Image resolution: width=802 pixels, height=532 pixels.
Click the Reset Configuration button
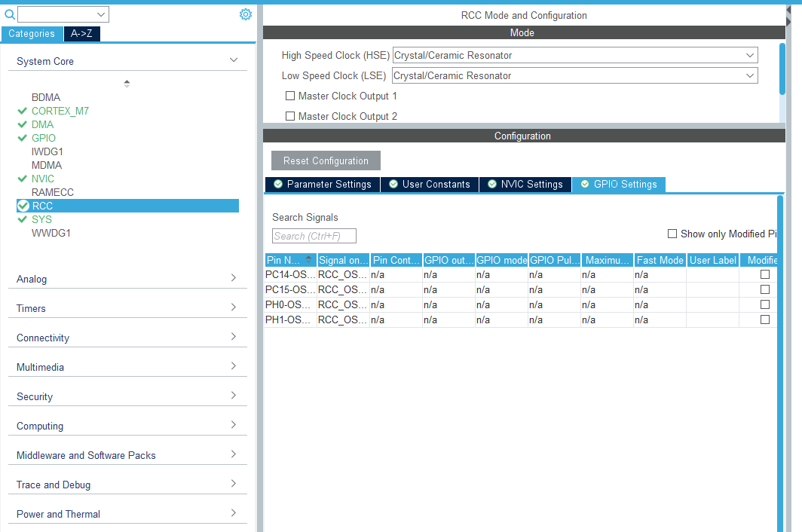(x=326, y=161)
